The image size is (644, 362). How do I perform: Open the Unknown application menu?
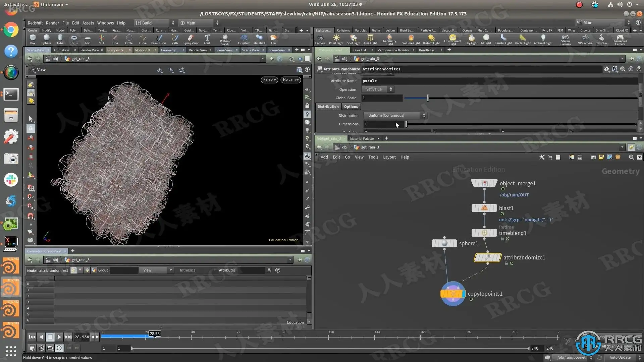click(50, 5)
